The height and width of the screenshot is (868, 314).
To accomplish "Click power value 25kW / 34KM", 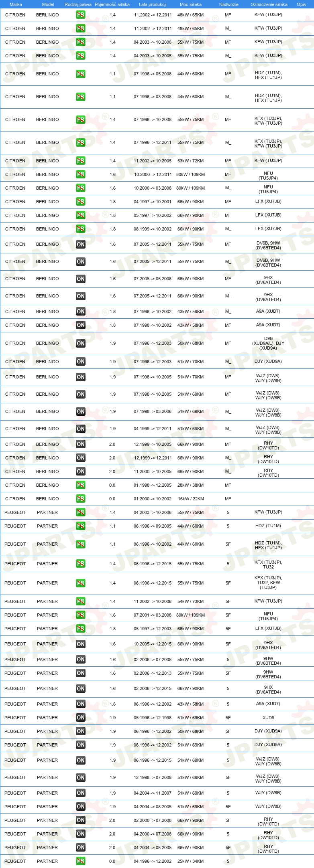I will [x=191, y=861].
